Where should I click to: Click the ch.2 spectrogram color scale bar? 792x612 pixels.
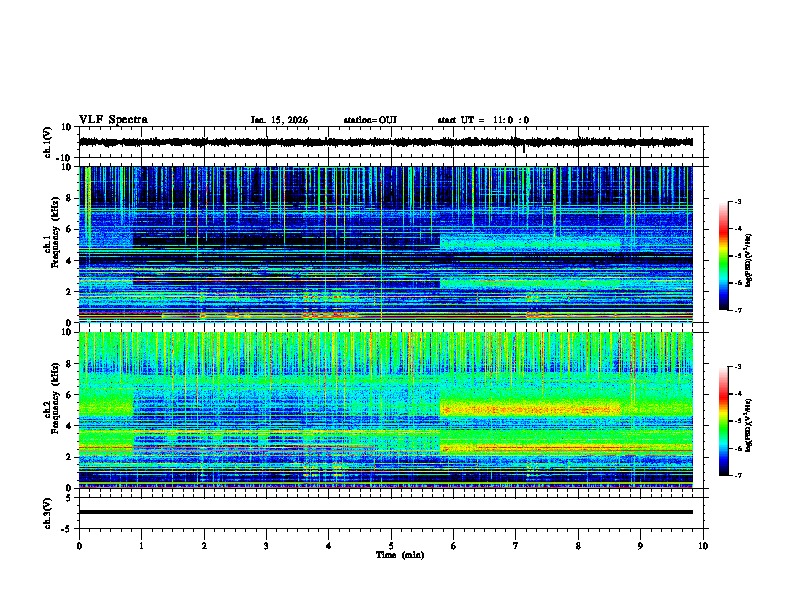pos(723,421)
